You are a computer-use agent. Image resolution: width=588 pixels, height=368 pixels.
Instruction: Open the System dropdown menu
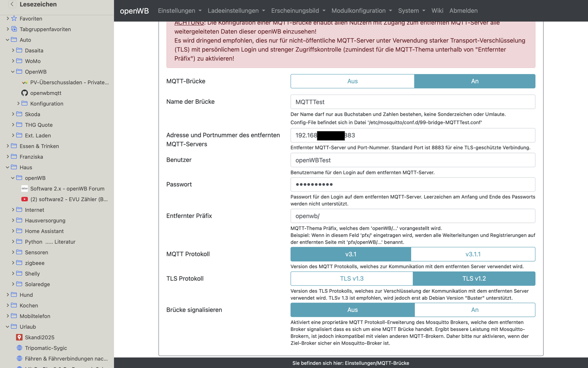coord(411,11)
